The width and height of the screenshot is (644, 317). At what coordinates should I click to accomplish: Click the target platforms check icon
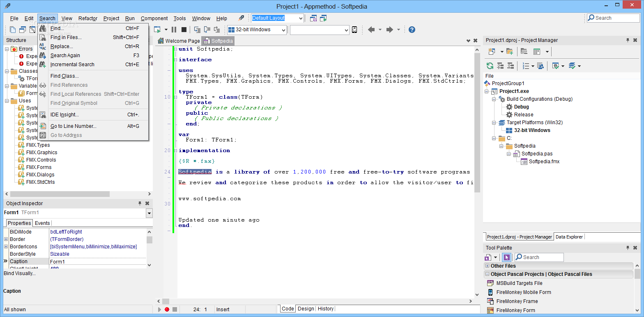point(572,66)
